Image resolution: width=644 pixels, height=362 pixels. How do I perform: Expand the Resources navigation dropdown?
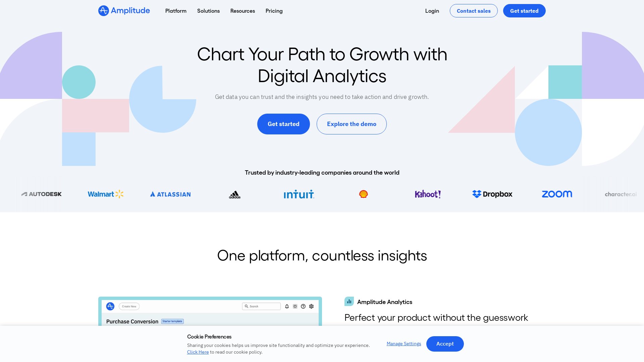[243, 11]
